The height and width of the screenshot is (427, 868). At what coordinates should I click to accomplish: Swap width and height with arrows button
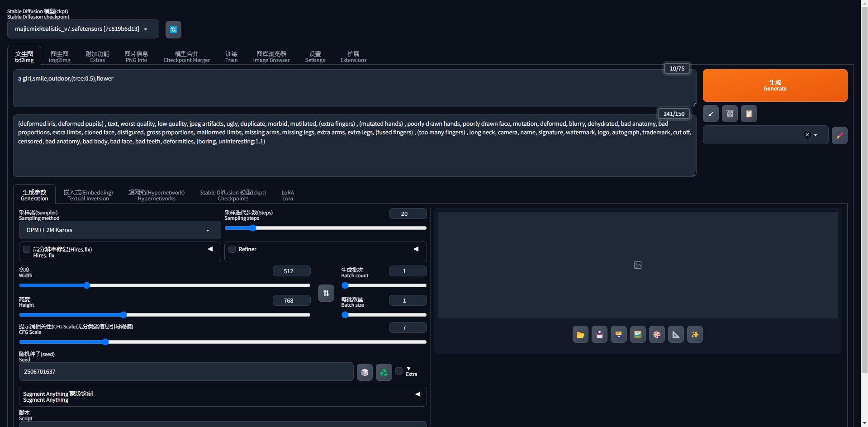[x=326, y=293]
